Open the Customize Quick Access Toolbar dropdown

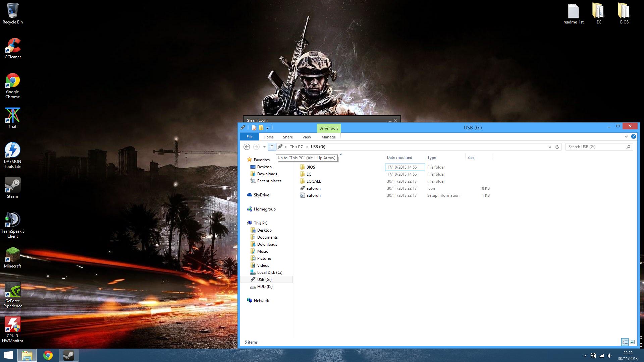click(267, 128)
